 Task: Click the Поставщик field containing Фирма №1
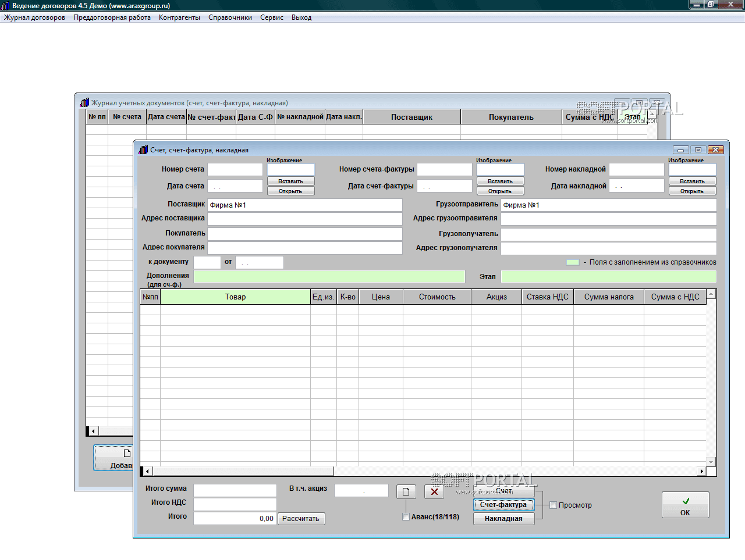coord(305,205)
